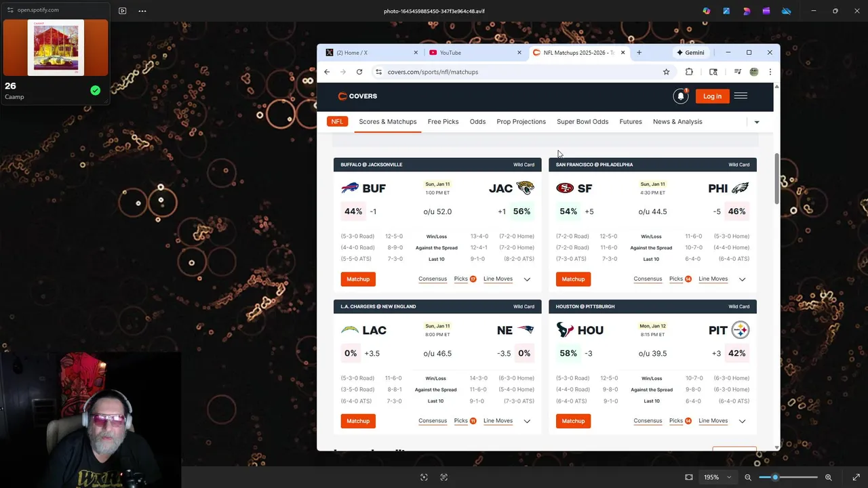Click Matchup button for San Francisco @ Philadelphia
868x488 pixels.
pos(573,279)
